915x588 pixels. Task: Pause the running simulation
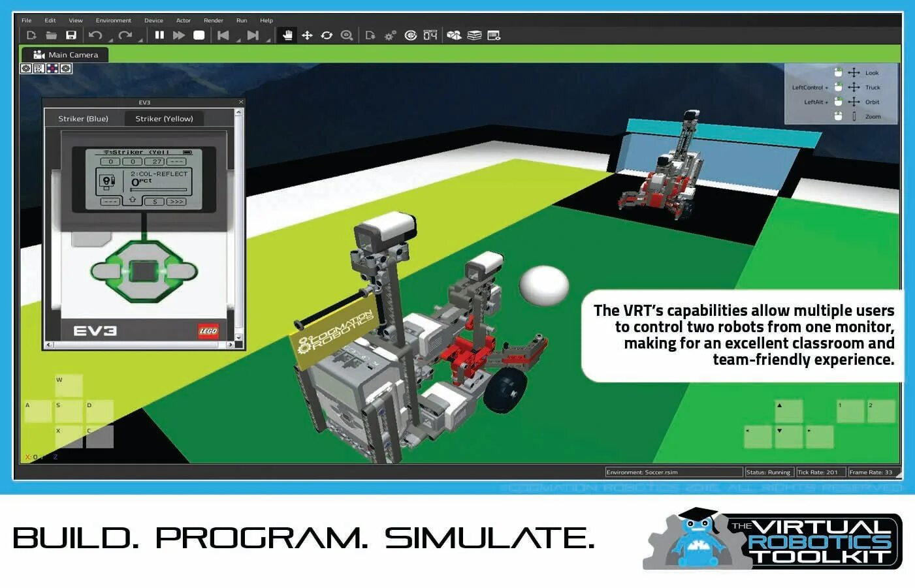click(x=159, y=35)
